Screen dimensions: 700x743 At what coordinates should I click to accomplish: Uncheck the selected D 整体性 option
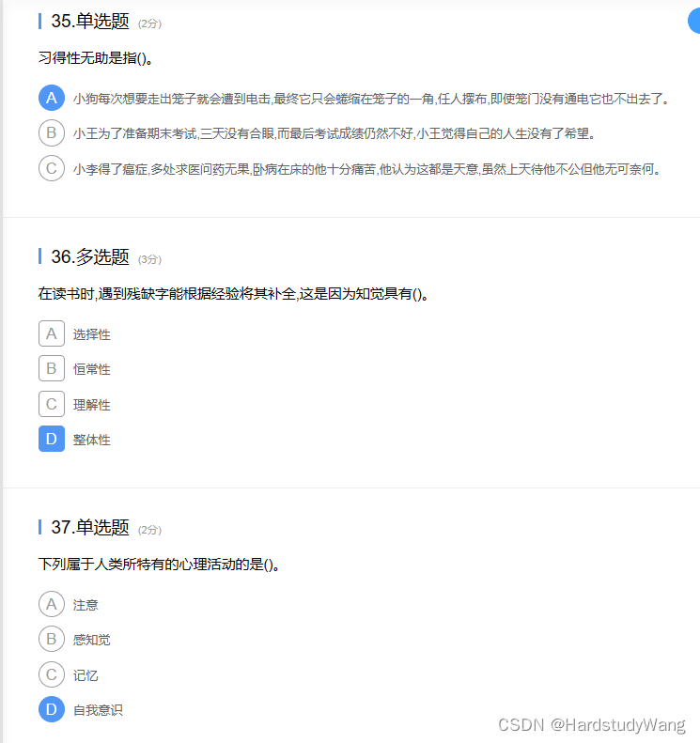[51, 439]
